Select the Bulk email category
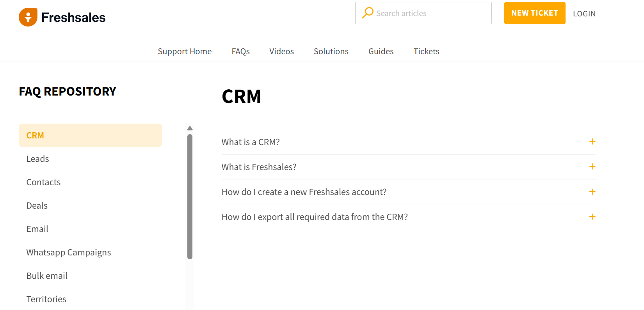 47,276
